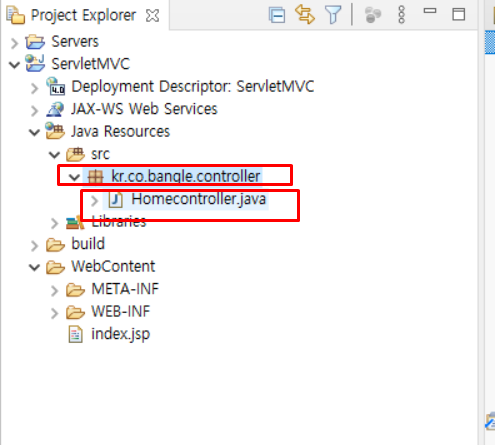Close the Project Explorer tab
Viewport: 495px width, 445px height.
pyautogui.click(x=152, y=16)
